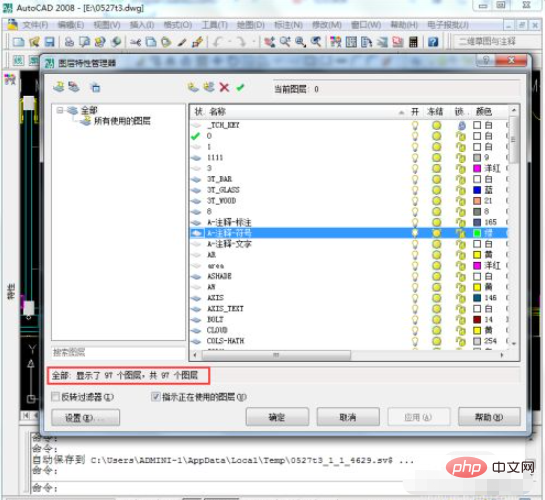Toggle on/off bulb for 3T_GLASS layer

click(415, 190)
